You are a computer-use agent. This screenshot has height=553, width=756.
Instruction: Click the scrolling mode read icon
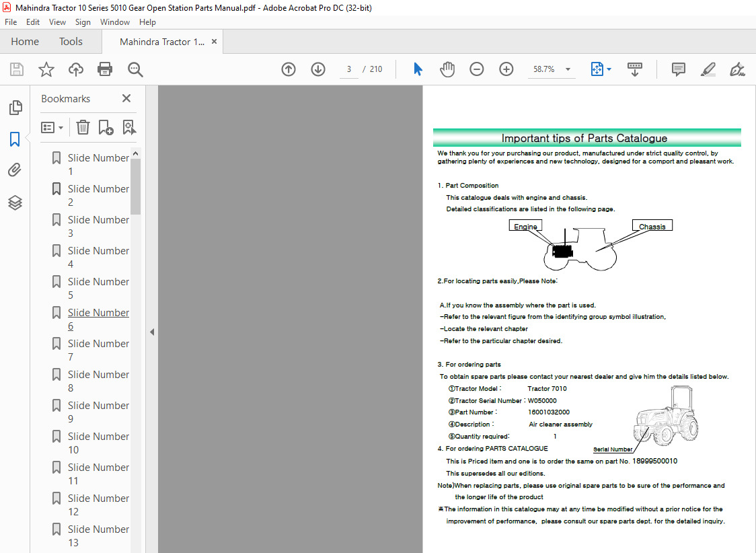coord(634,69)
